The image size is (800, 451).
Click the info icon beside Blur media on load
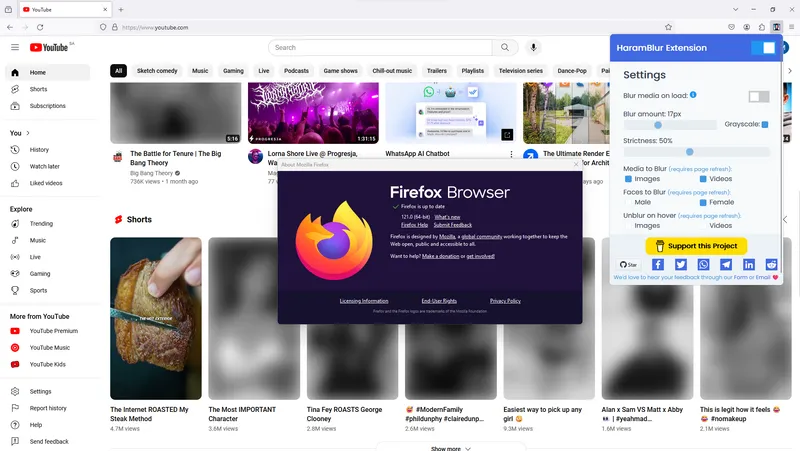pyautogui.click(x=693, y=95)
